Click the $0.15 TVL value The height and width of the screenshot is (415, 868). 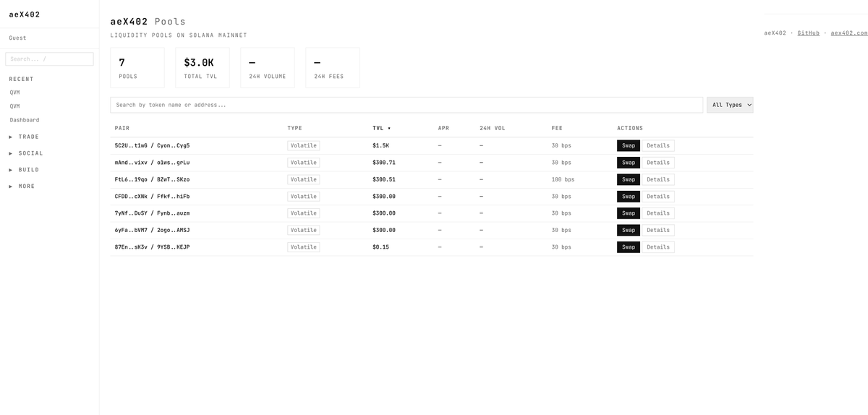[x=380, y=247]
